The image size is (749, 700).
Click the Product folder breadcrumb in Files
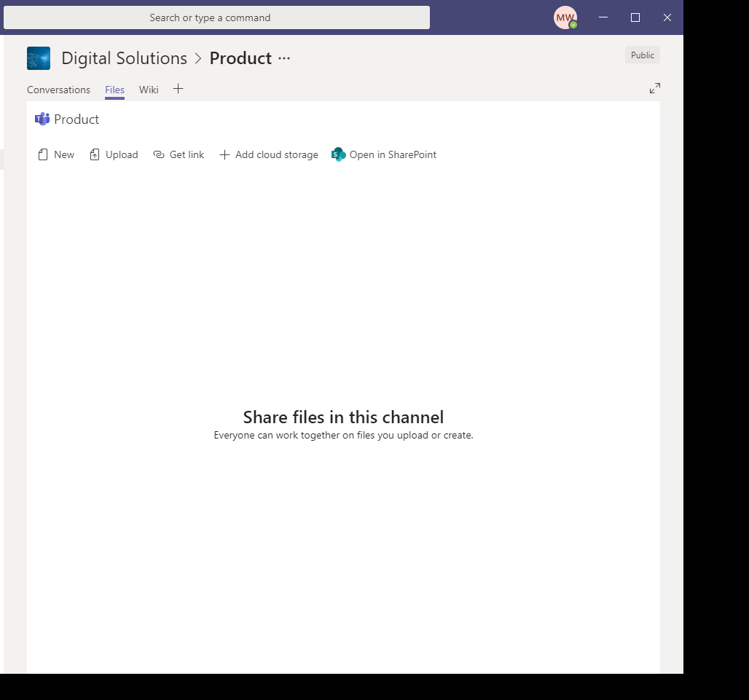click(77, 119)
